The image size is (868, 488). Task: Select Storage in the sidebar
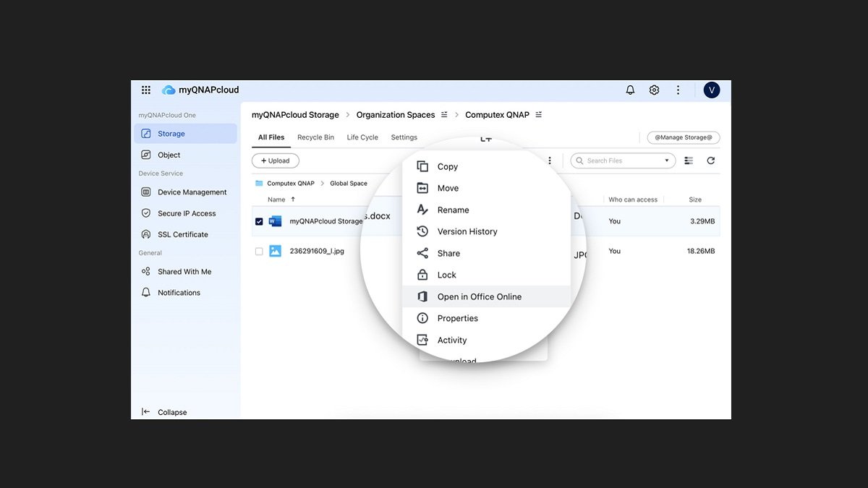tap(185, 134)
